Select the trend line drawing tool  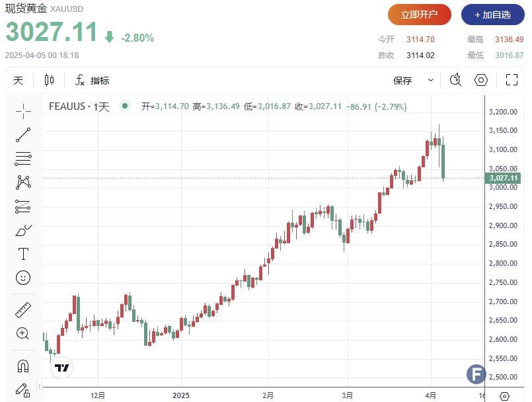click(23, 135)
